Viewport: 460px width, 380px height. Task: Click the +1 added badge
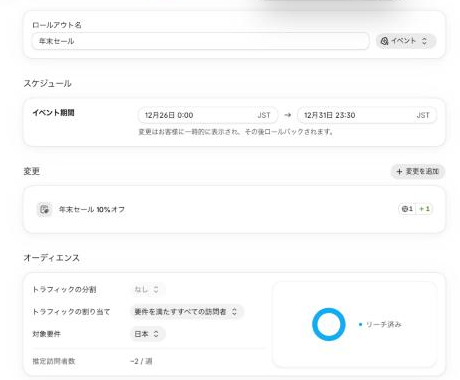(x=424, y=209)
